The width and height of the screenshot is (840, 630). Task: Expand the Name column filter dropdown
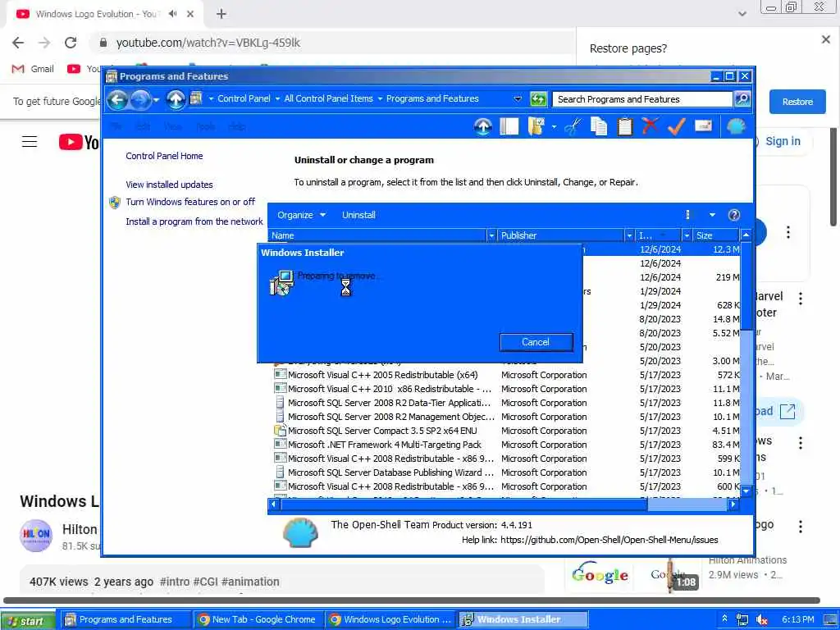(x=491, y=235)
